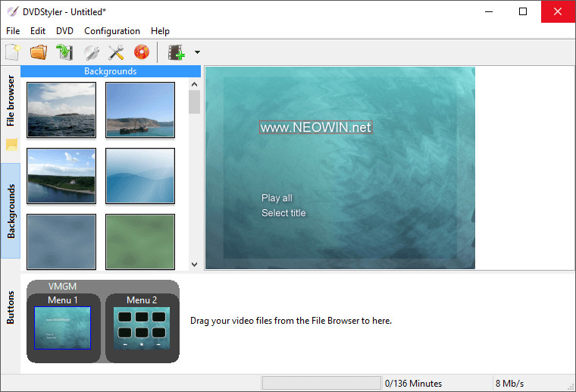Switch to the File browser tab
576x392 pixels.
(11, 100)
